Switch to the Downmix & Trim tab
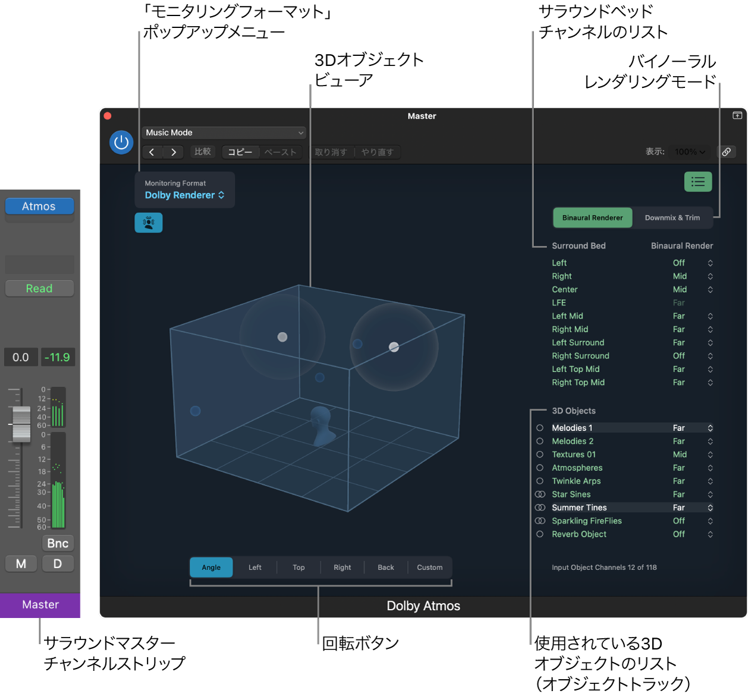The width and height of the screenshot is (748, 700). tap(672, 217)
